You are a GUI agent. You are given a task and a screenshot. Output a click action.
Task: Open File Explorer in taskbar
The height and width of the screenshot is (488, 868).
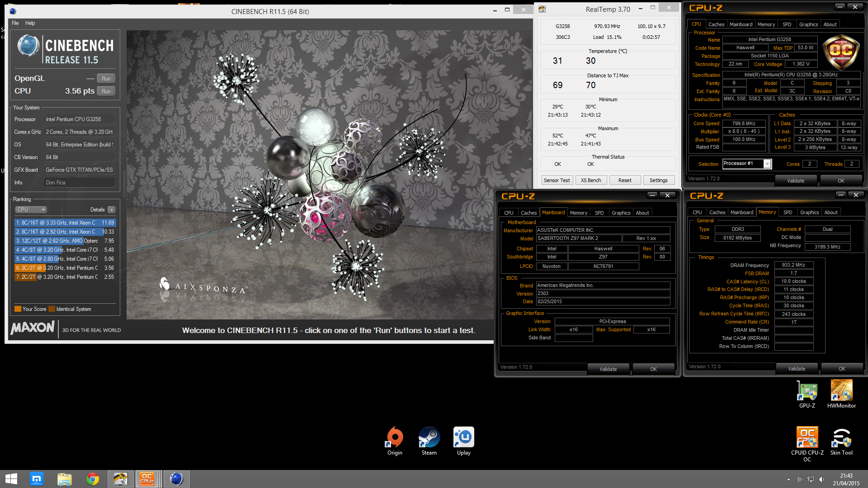coord(65,479)
